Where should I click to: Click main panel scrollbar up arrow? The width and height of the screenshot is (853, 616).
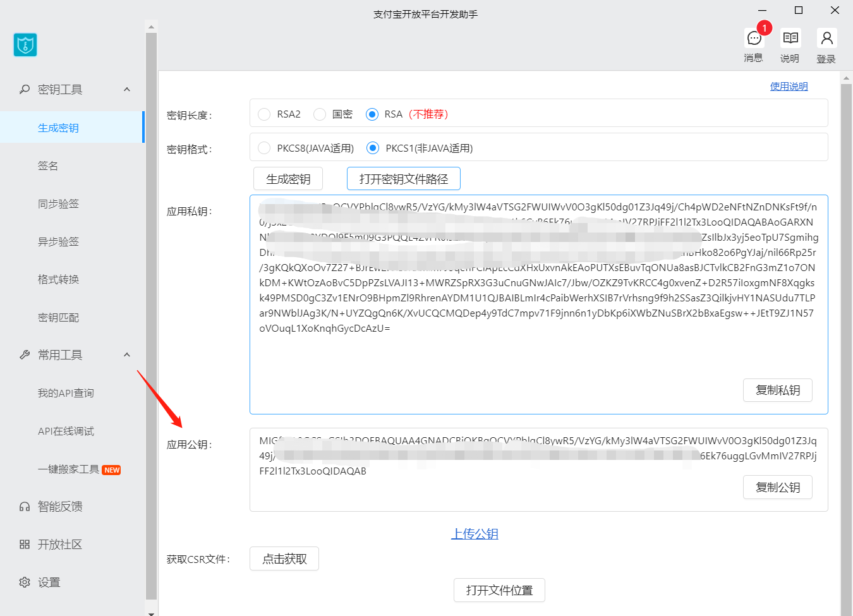coord(847,78)
